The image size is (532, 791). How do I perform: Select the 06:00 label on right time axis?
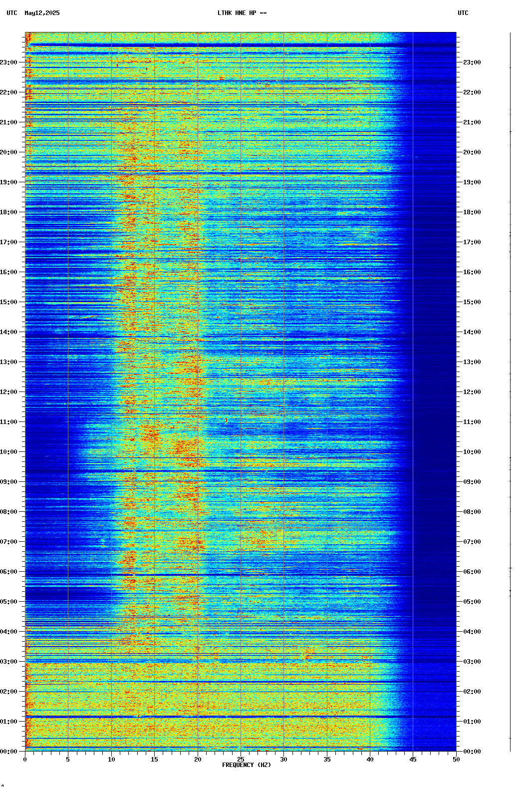coord(472,572)
